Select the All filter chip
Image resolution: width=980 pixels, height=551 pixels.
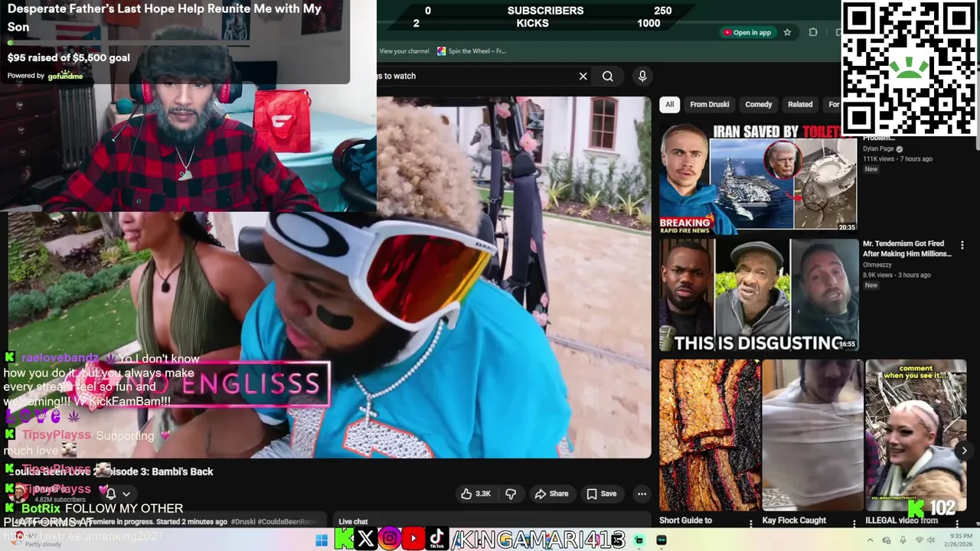(669, 104)
